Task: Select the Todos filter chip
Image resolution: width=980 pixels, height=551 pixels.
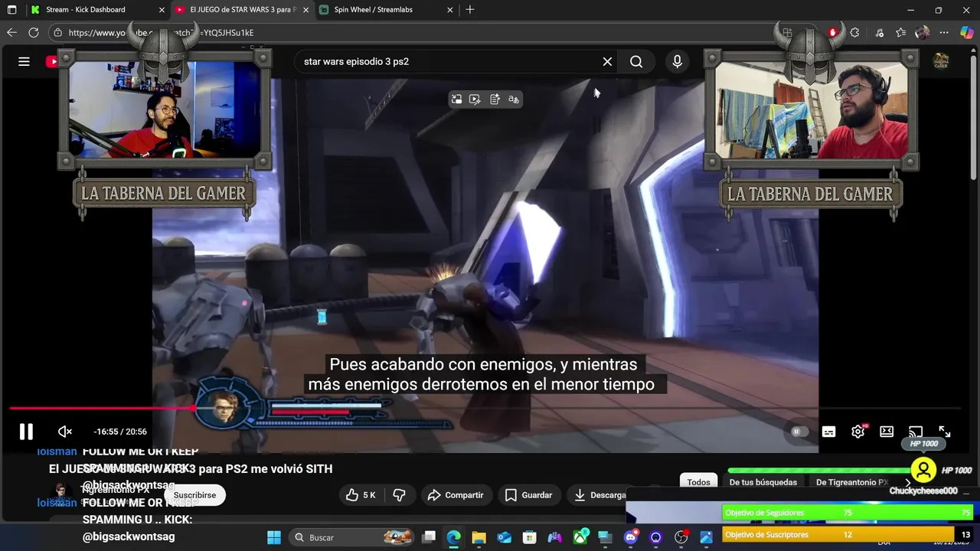Action: tap(698, 482)
